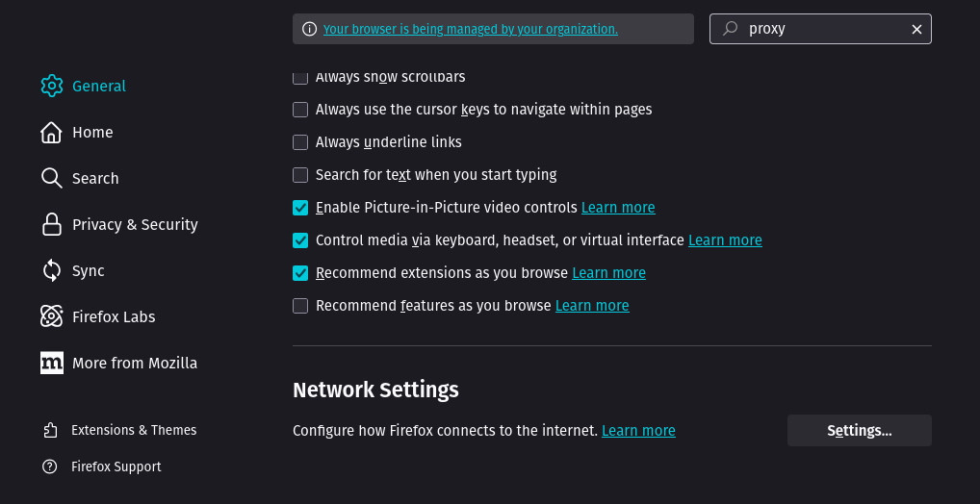The width and height of the screenshot is (980, 504).
Task: Enable cursor keys navigation within pages
Action: [300, 110]
